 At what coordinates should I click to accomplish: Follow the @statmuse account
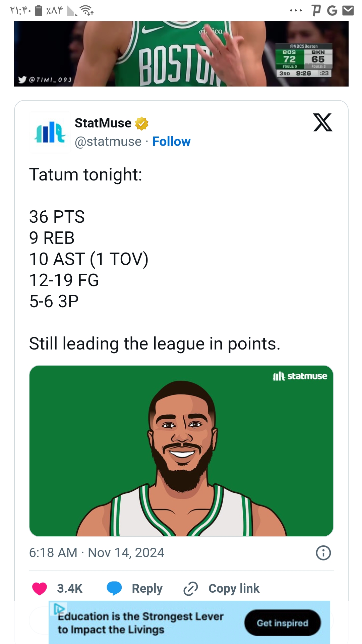(171, 142)
